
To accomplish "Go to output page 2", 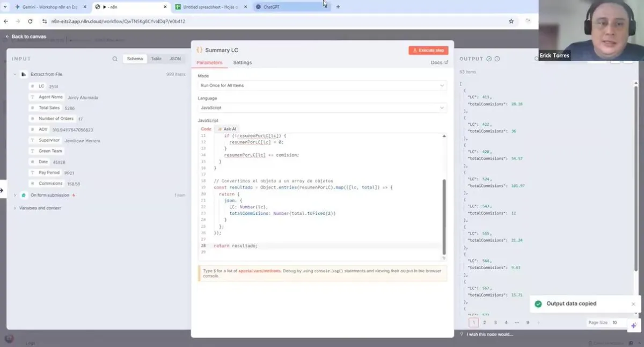I will pyautogui.click(x=484, y=322).
